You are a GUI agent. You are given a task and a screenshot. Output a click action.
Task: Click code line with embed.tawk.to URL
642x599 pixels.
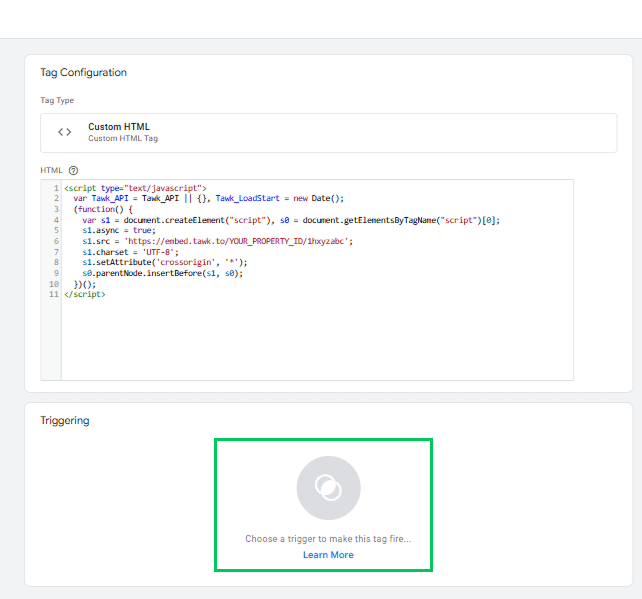tap(217, 241)
